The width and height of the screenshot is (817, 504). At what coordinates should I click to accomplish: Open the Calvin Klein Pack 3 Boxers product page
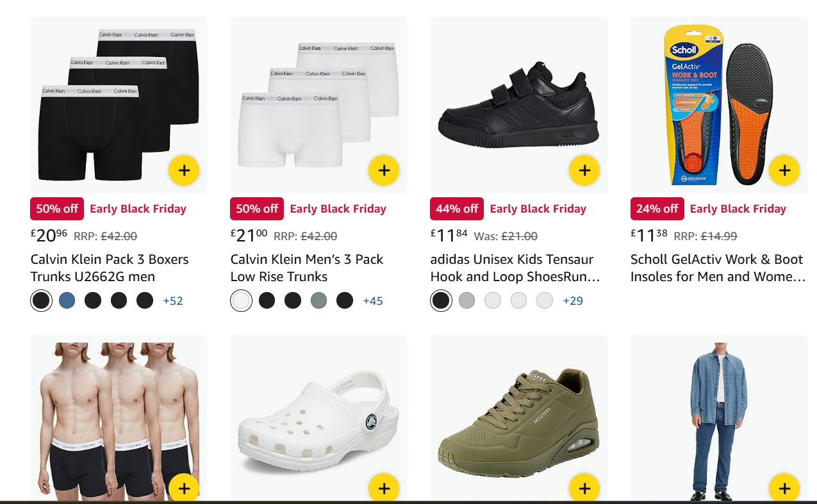pyautogui.click(x=110, y=268)
